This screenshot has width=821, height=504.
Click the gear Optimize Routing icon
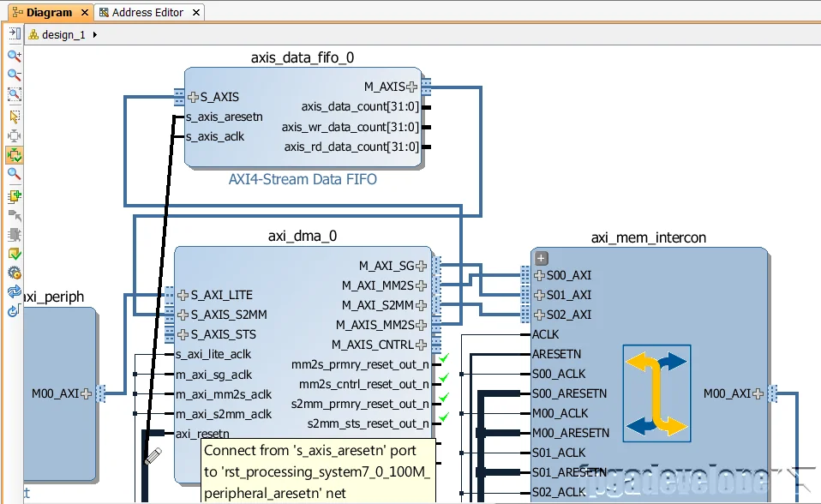coord(15,273)
